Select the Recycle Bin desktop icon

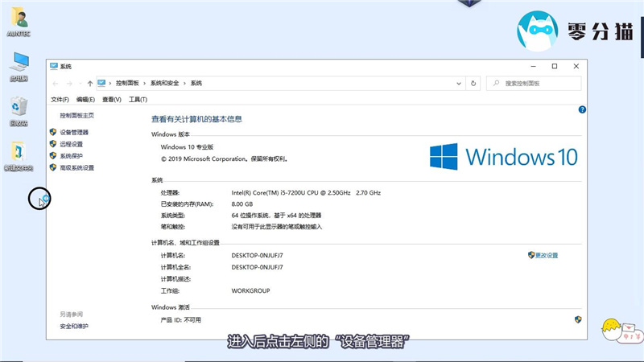[19, 111]
